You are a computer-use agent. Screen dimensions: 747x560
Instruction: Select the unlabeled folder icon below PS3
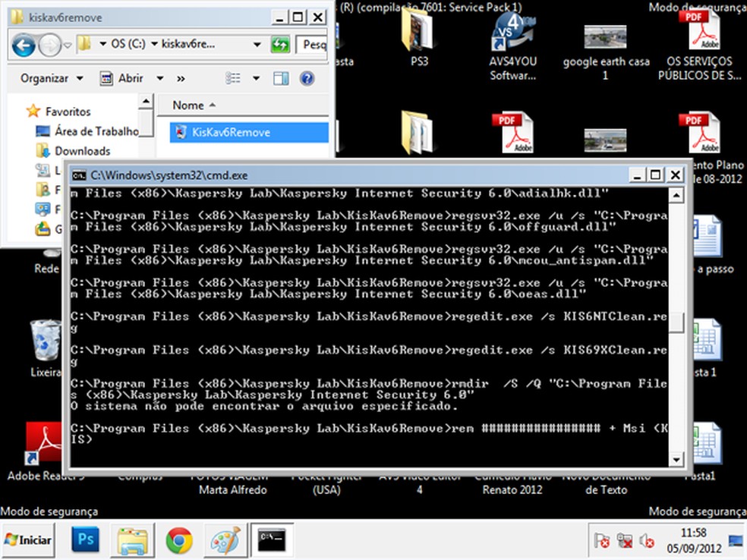click(418, 133)
